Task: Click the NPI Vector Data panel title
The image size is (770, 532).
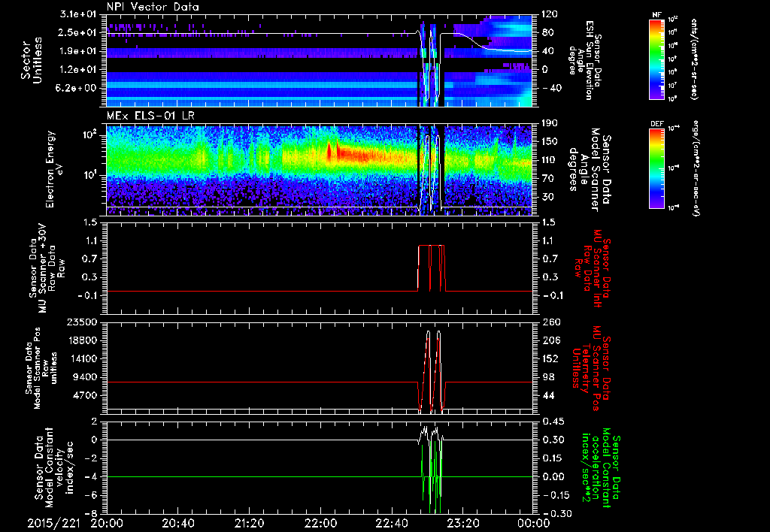Action: pyautogui.click(x=153, y=7)
